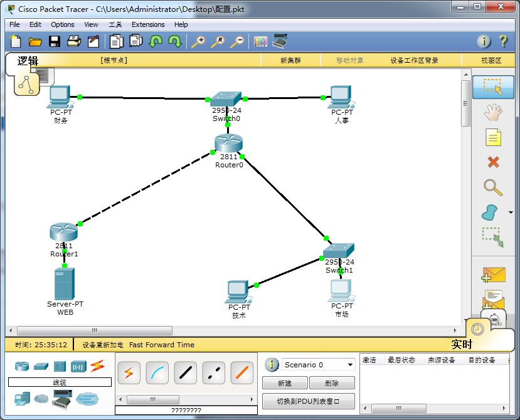Viewport: 520px width, 420px height.
Task: Select the Server-PT WEB device
Action: coord(65,284)
